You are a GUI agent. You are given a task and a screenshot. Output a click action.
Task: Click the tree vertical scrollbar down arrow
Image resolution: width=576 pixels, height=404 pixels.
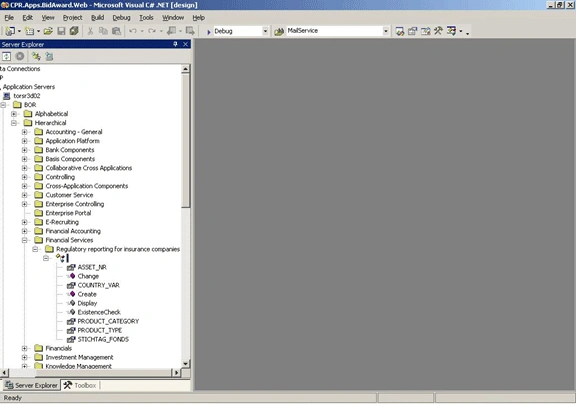click(186, 364)
